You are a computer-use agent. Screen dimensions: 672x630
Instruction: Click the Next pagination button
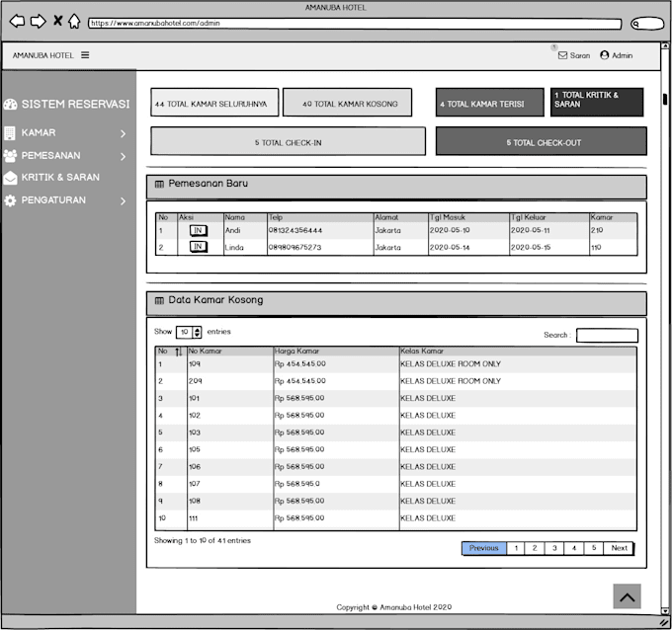point(619,548)
